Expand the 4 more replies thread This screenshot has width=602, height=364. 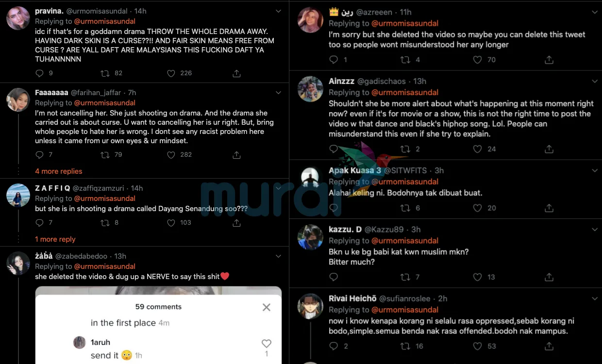coord(59,171)
